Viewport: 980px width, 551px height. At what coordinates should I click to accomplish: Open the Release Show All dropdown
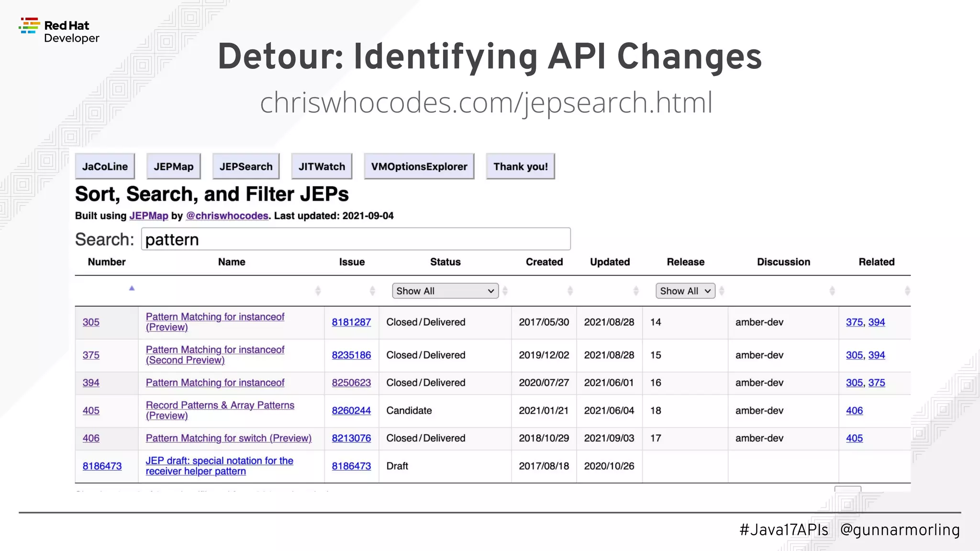(x=685, y=291)
